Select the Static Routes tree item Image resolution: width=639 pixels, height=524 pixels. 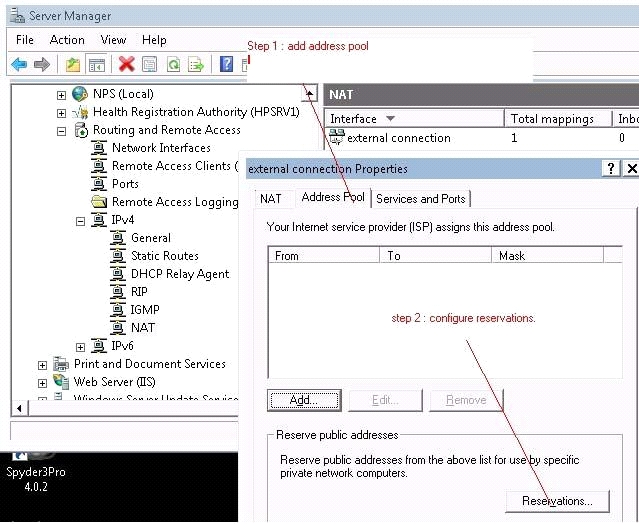click(164, 256)
